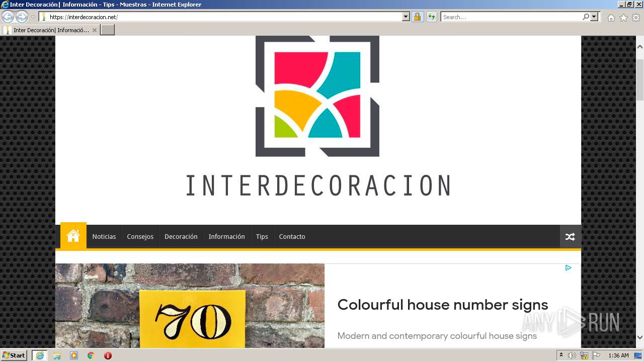This screenshot has width=644, height=362.
Task: Click the Show desktop button
Action: pyautogui.click(x=638, y=355)
